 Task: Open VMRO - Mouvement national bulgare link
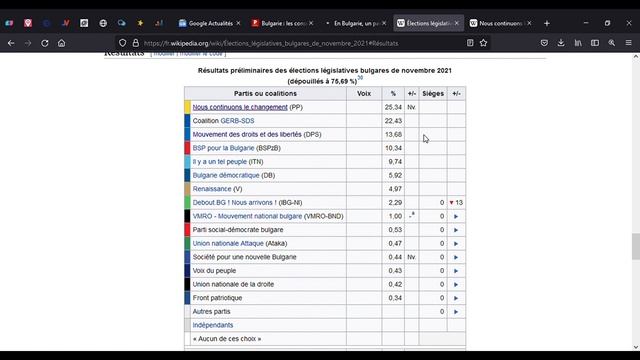coord(247,216)
